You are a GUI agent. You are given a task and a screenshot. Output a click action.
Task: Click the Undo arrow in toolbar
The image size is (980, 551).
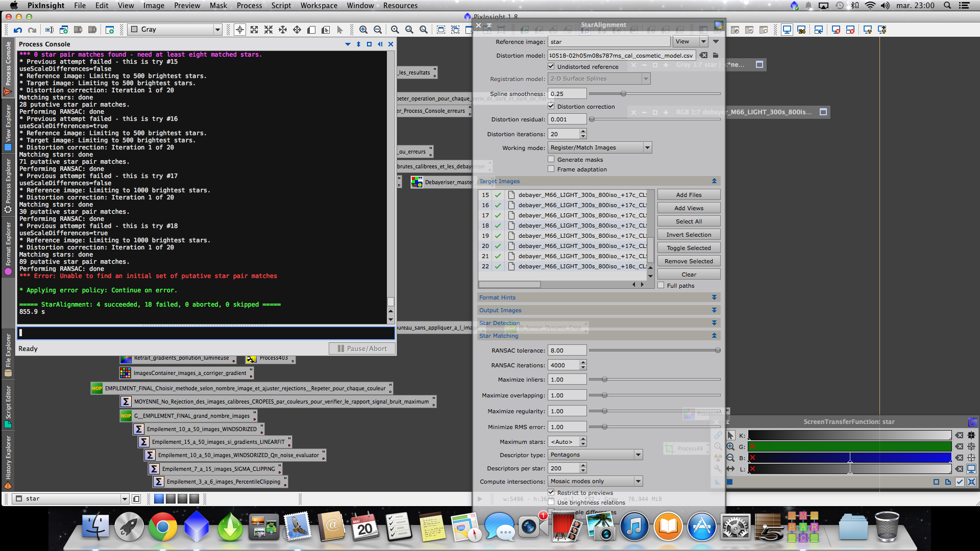click(x=18, y=30)
